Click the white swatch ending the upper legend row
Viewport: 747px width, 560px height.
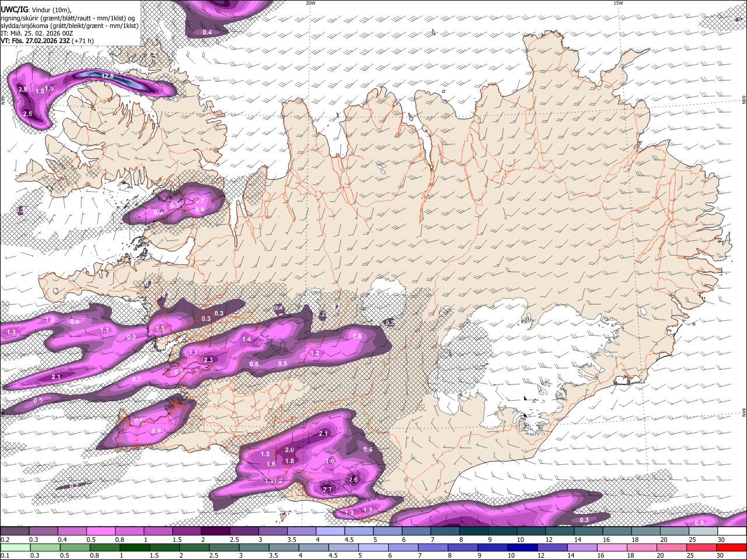[x=732, y=531]
